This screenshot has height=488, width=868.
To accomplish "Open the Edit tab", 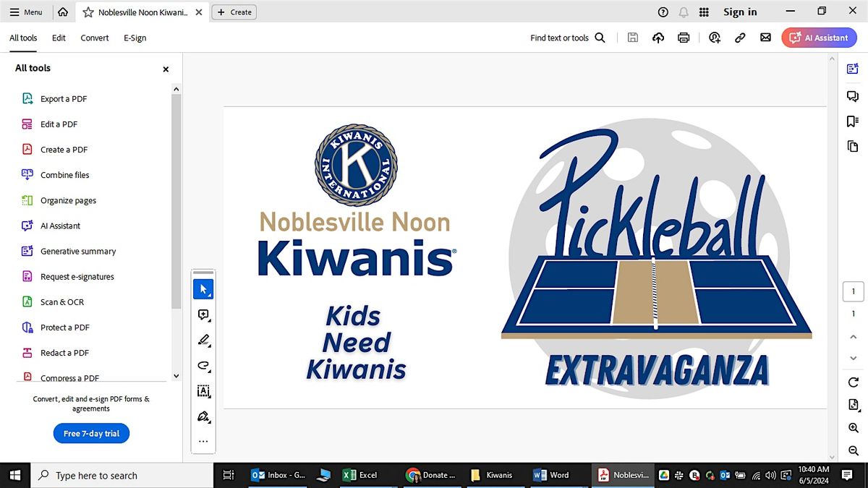I will 59,38.
